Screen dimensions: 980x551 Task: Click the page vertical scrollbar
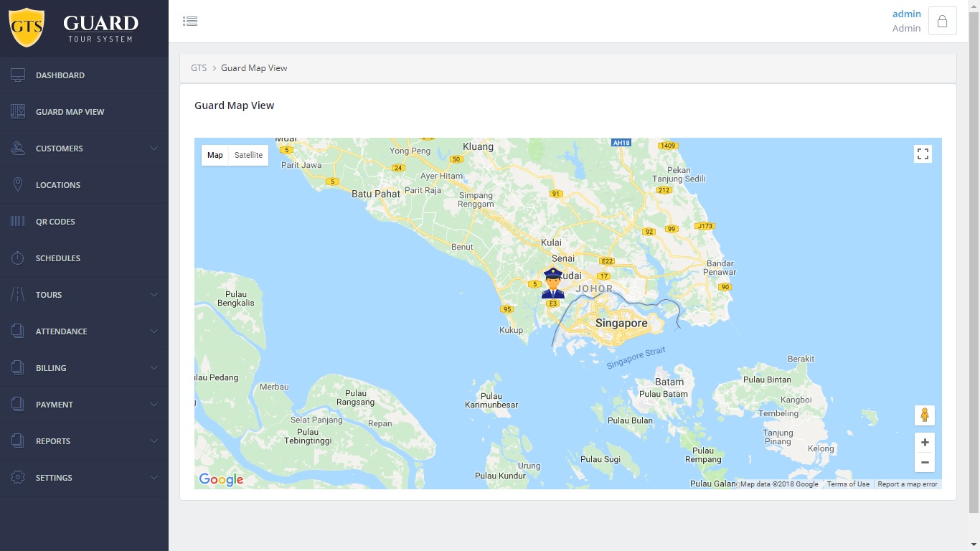tap(974, 258)
